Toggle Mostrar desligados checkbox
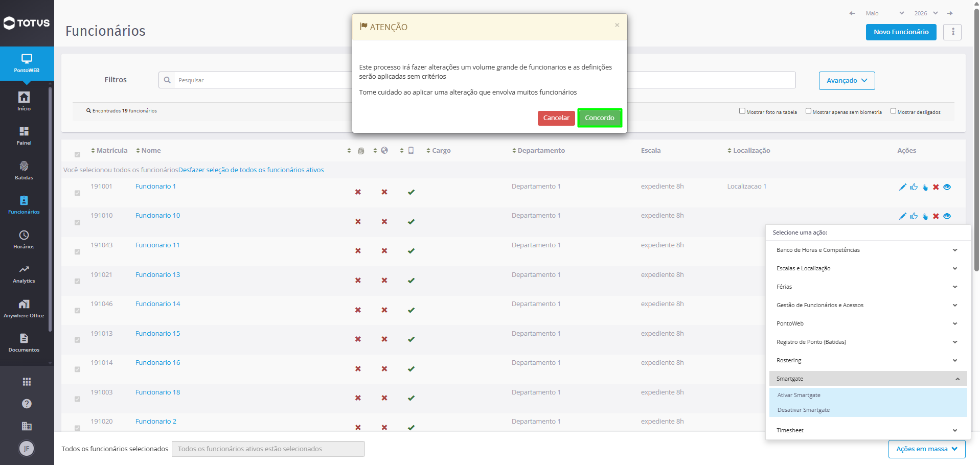 pos(893,111)
